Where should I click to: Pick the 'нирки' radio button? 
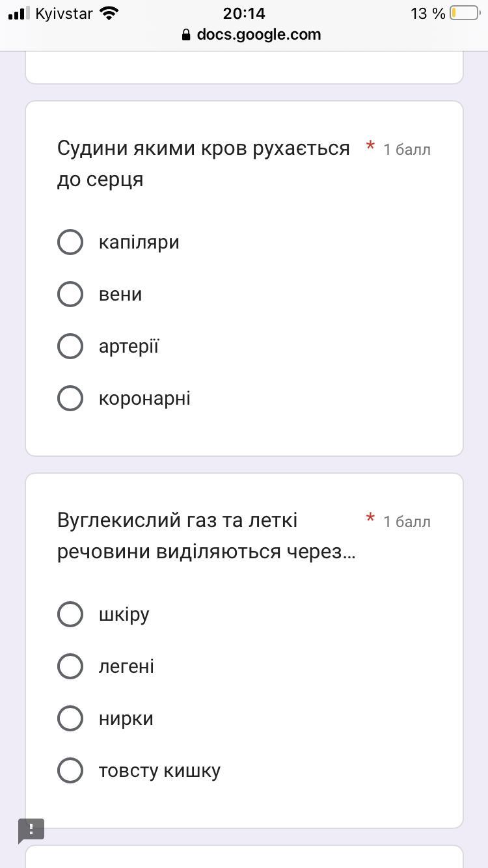coord(70,718)
